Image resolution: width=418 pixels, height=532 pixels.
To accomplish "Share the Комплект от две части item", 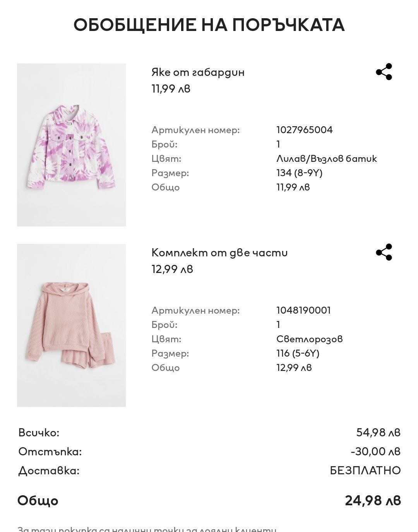I will (x=384, y=252).
